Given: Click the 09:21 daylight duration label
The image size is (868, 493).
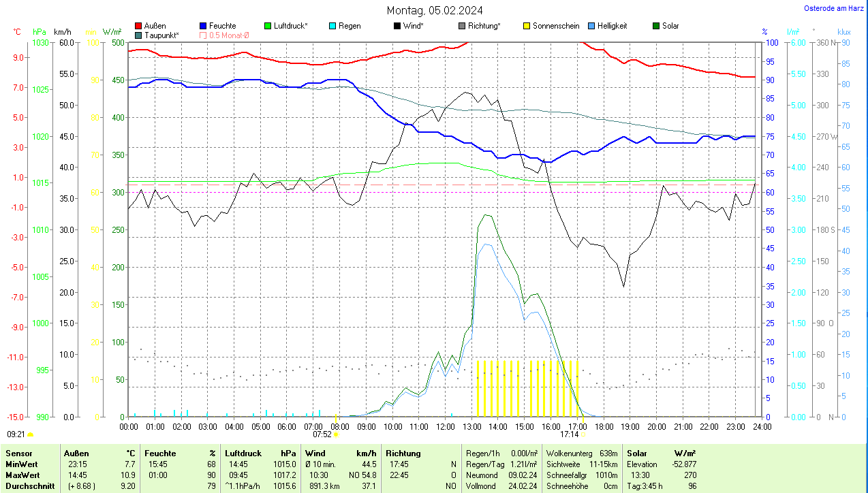Looking at the screenshot, I should (x=16, y=434).
